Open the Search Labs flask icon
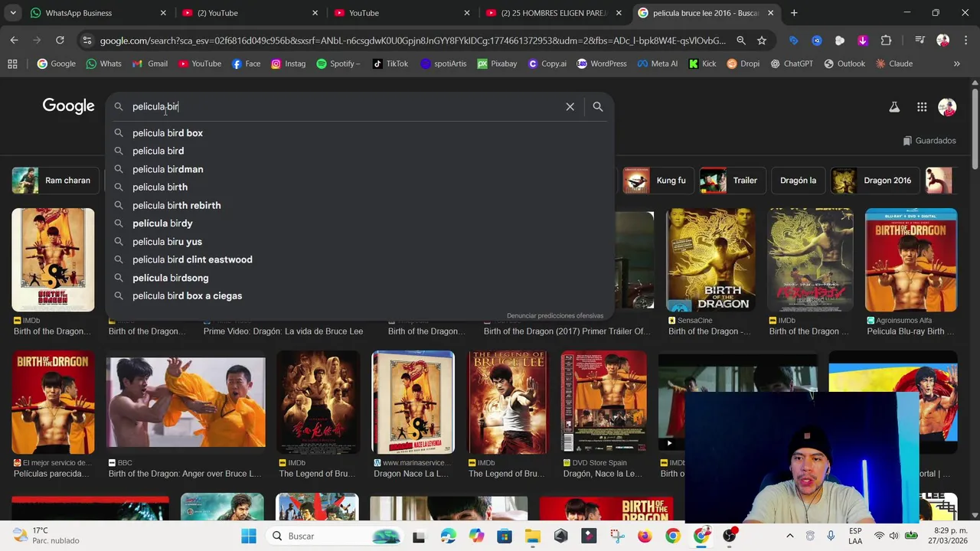This screenshot has width=980, height=551. [894, 107]
